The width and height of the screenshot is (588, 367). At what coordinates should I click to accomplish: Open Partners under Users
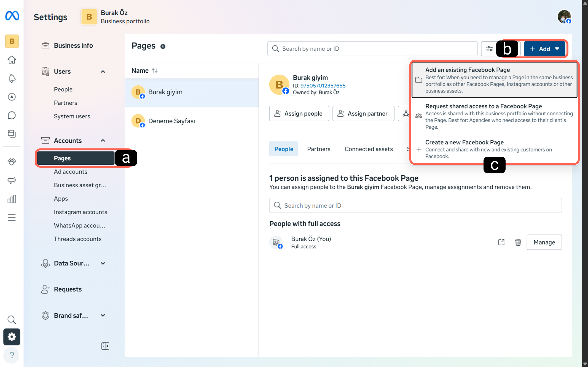(x=66, y=103)
